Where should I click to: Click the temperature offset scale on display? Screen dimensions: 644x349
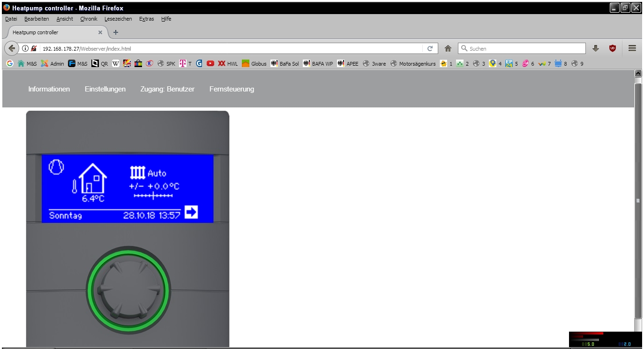(153, 195)
